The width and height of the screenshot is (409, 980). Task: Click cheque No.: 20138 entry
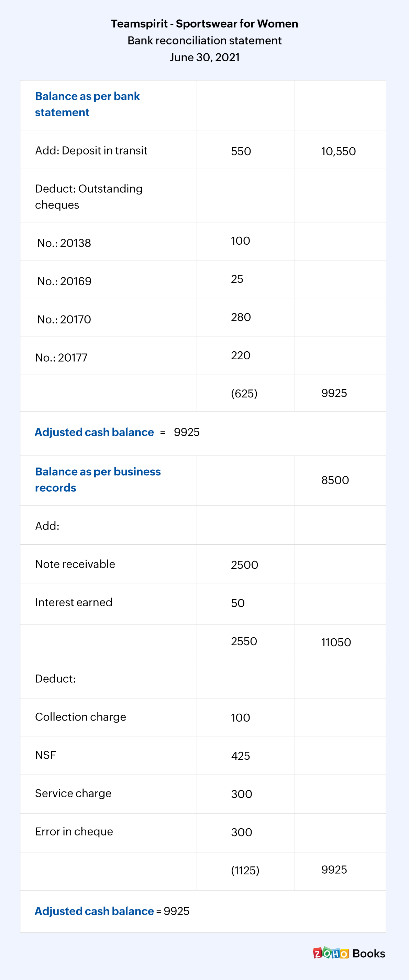pos(64,243)
